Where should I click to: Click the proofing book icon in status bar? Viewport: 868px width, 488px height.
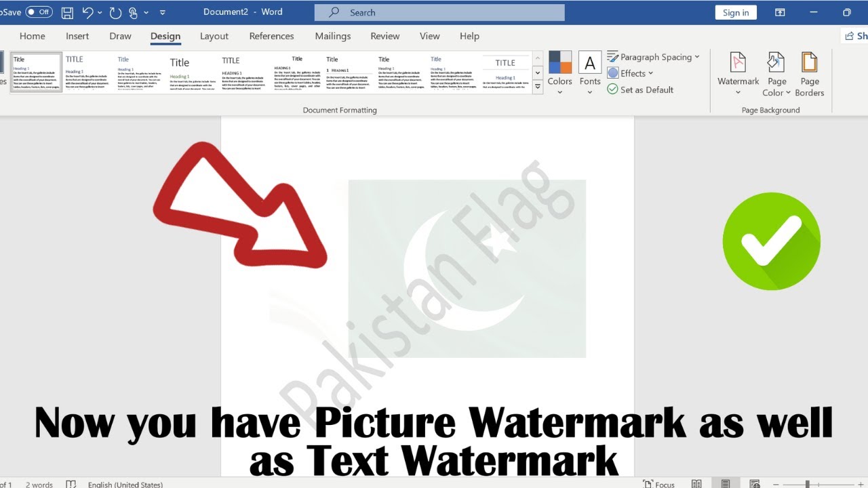[x=71, y=484]
